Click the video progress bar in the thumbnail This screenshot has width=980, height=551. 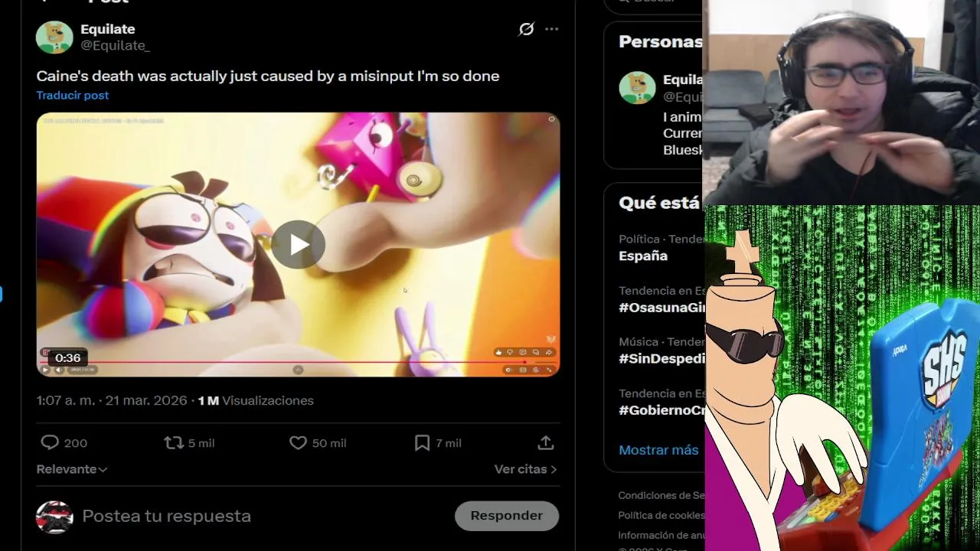pyautogui.click(x=283, y=361)
